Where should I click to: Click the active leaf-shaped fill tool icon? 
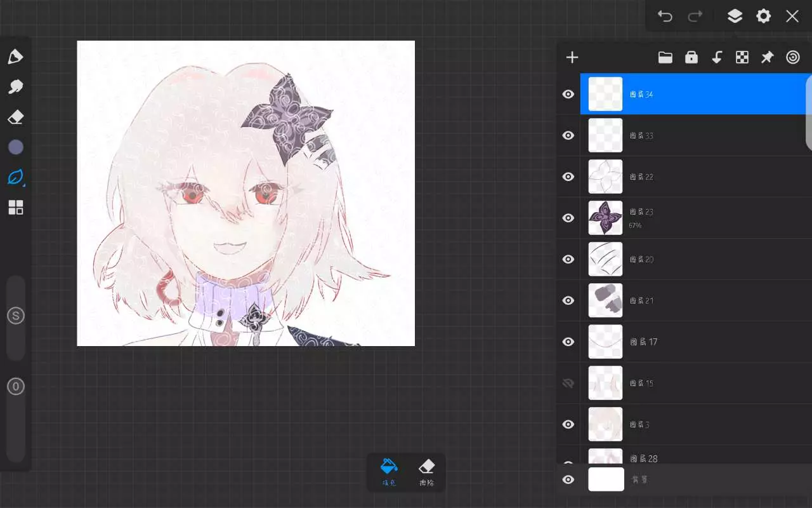[15, 177]
